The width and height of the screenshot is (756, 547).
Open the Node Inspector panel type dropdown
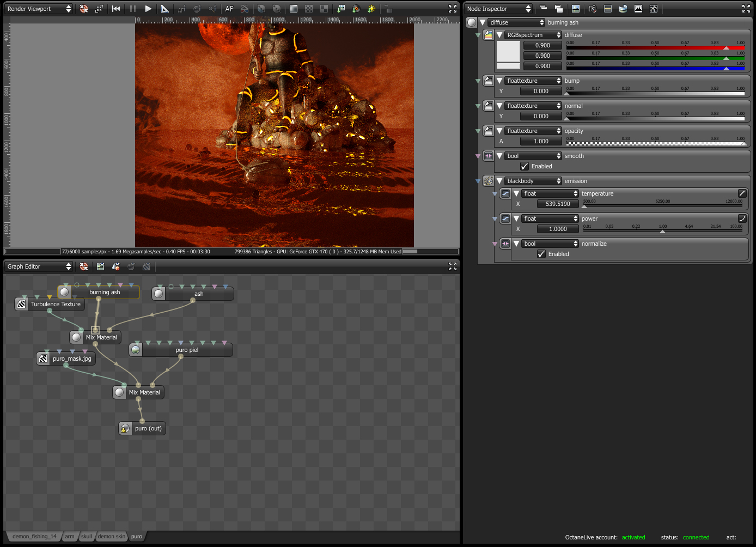tap(498, 9)
